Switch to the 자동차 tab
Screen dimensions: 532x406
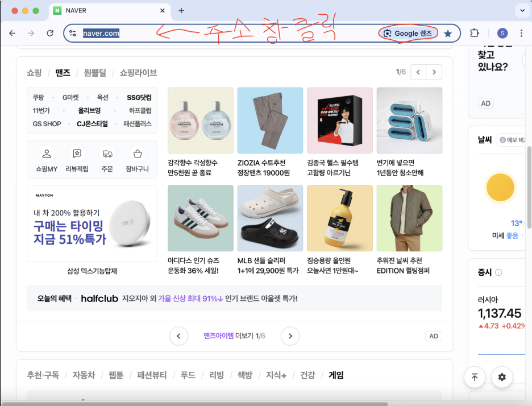[84, 375]
